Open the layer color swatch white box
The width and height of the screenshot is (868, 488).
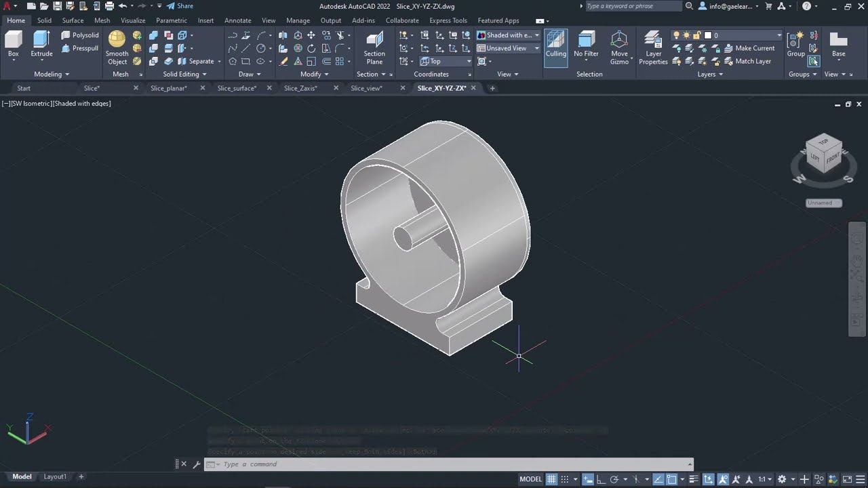tap(707, 35)
